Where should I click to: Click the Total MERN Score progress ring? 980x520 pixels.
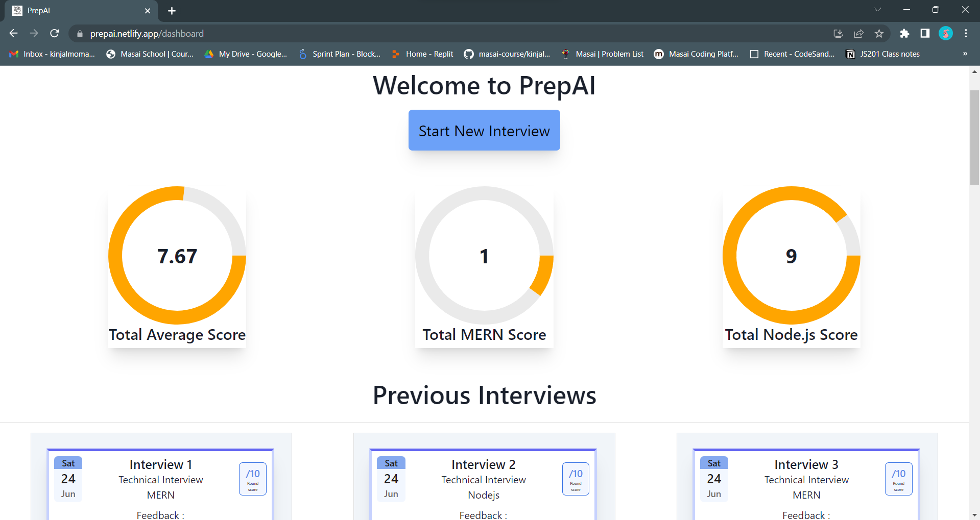pyautogui.click(x=484, y=256)
